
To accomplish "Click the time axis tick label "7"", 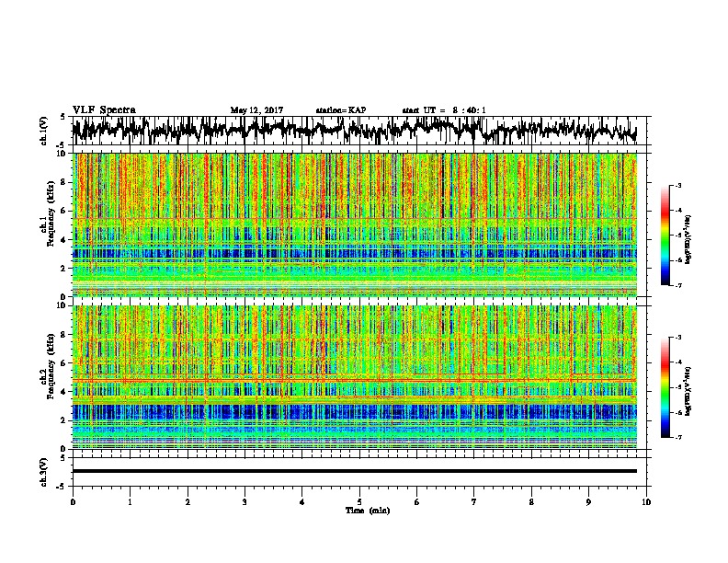I will (x=474, y=502).
